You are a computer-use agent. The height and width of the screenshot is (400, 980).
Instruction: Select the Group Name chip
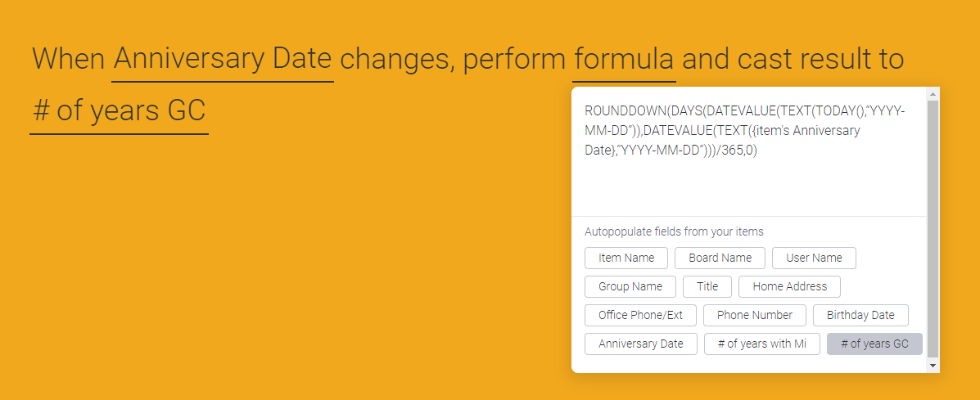click(x=630, y=286)
